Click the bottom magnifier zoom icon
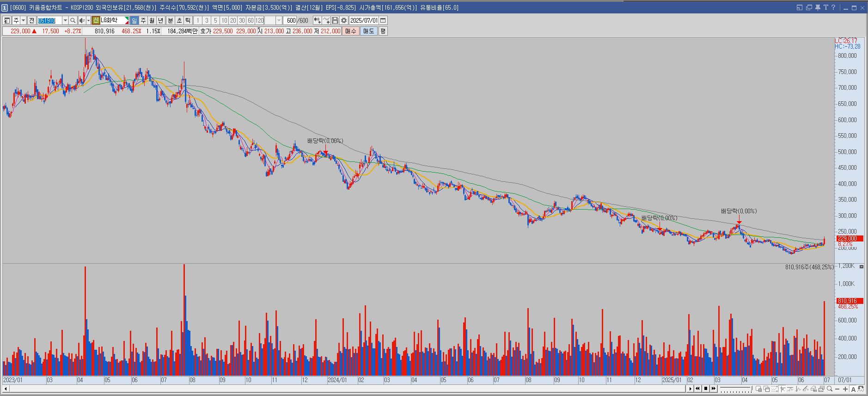 tap(830, 389)
